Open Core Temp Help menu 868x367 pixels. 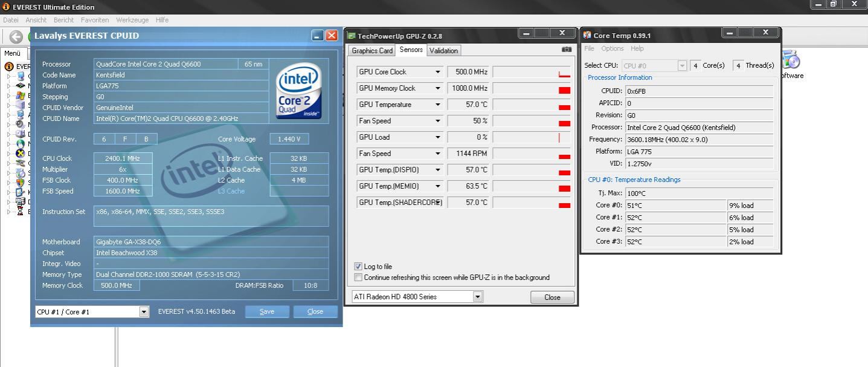coord(637,48)
